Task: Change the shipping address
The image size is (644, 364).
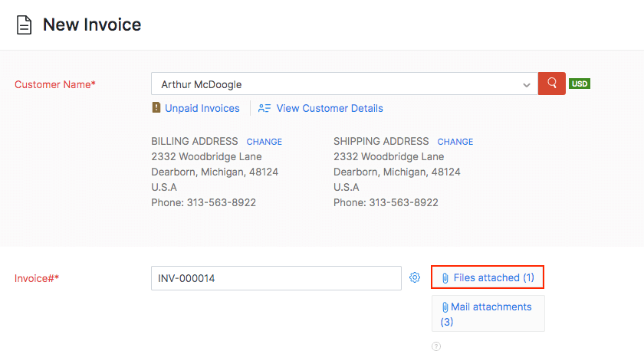Action: click(x=455, y=142)
